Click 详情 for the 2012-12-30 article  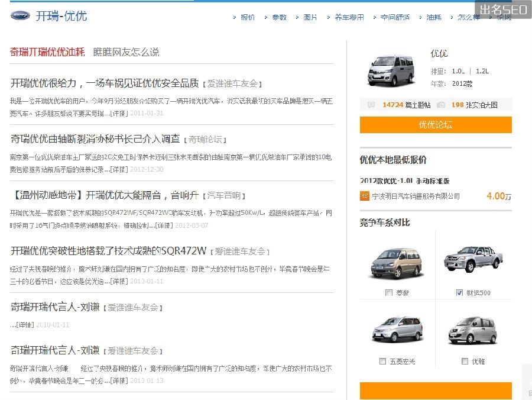[119, 169]
